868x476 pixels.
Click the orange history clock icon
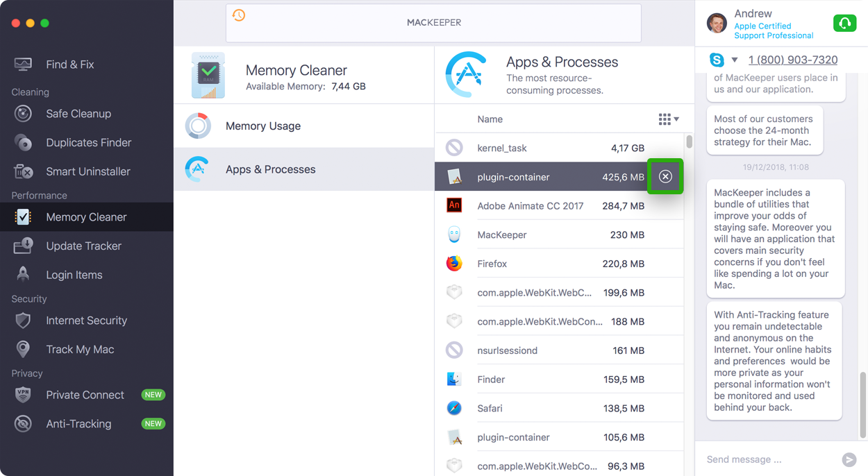(x=239, y=15)
